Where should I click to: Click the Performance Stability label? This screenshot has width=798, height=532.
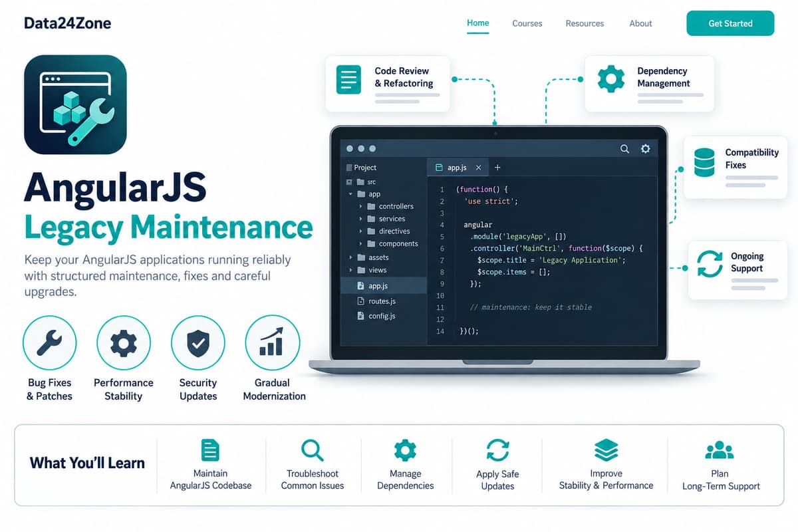click(x=124, y=389)
